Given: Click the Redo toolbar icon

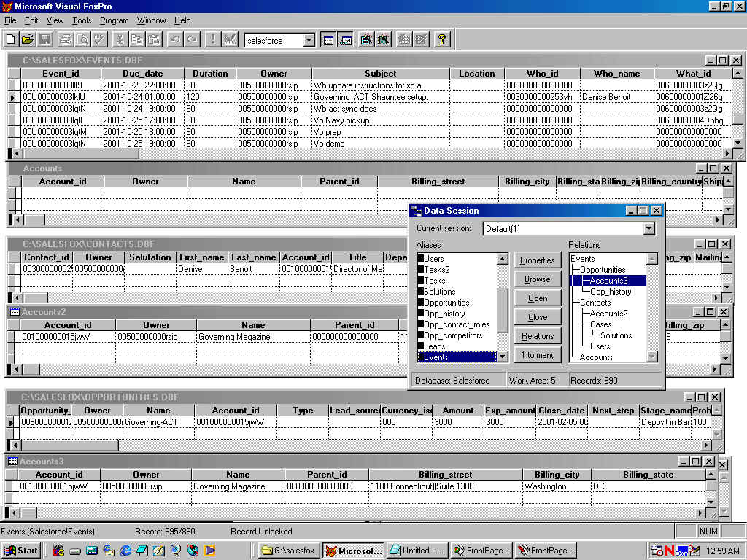Looking at the screenshot, I should click(x=192, y=40).
